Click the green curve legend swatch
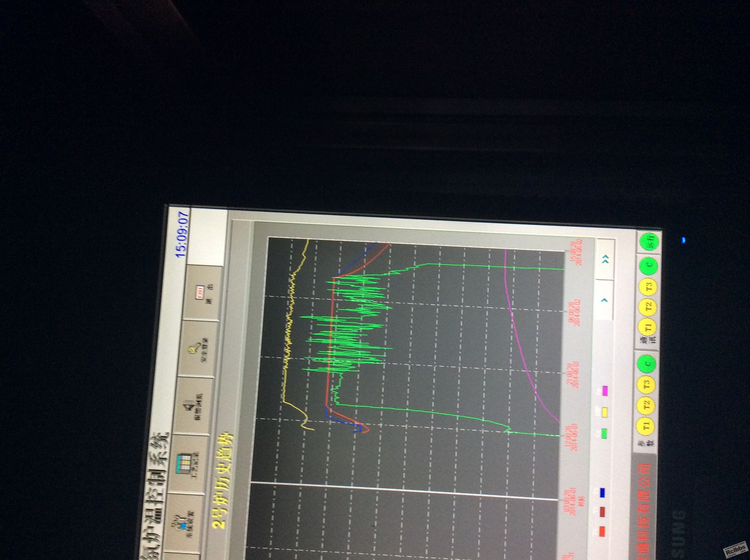Image resolution: width=750 pixels, height=560 pixels. (x=604, y=433)
